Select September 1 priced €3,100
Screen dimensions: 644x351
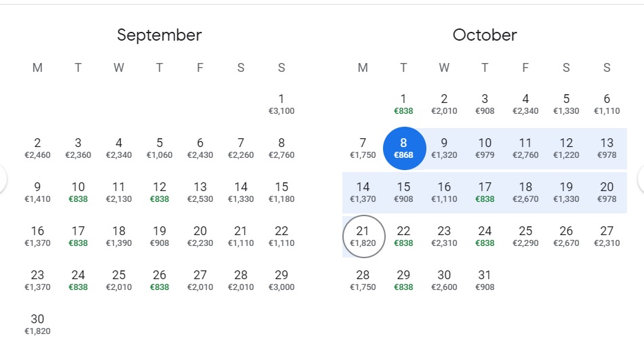(281, 104)
